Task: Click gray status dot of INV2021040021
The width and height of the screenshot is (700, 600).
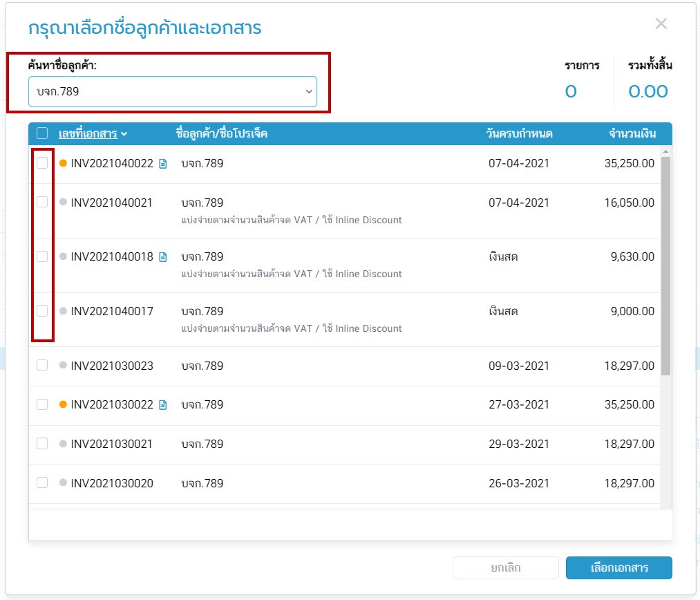Action: 63,203
